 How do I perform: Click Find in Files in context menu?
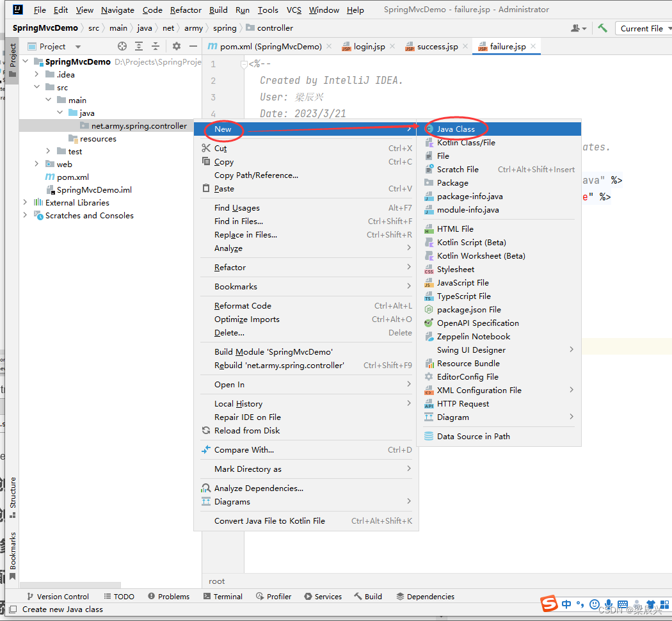[x=306, y=221]
